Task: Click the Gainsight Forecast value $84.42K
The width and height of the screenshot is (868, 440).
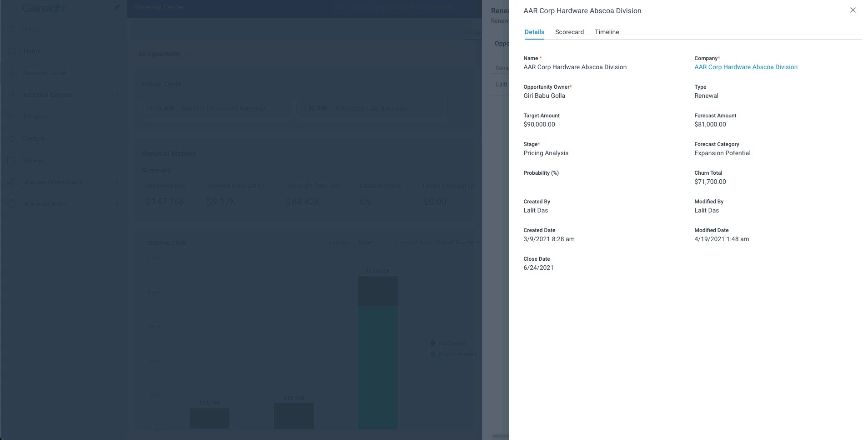Action: (303, 202)
